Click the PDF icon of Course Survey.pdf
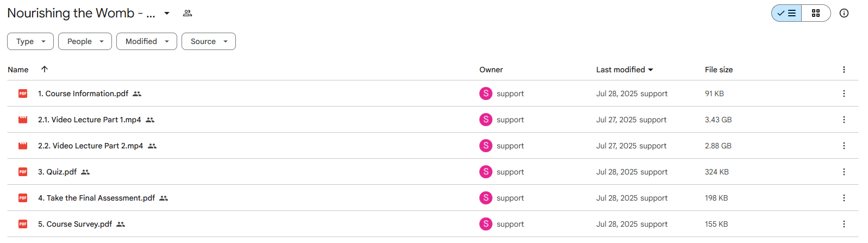This screenshot has height=243, width=868. click(23, 224)
